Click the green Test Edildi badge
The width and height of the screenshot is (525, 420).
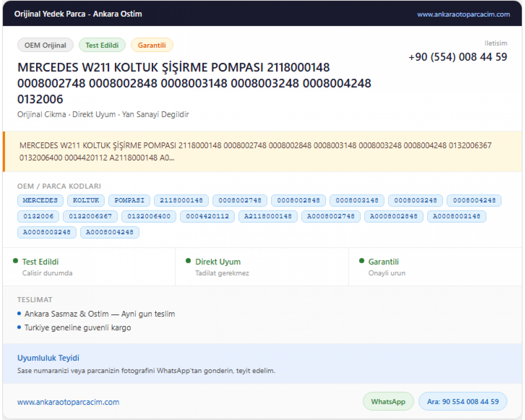[x=102, y=45]
